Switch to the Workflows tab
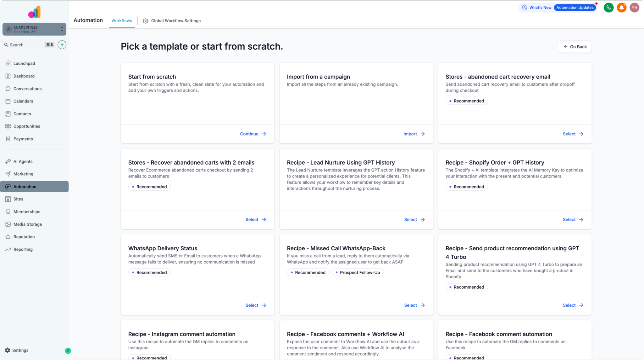 pos(122,21)
